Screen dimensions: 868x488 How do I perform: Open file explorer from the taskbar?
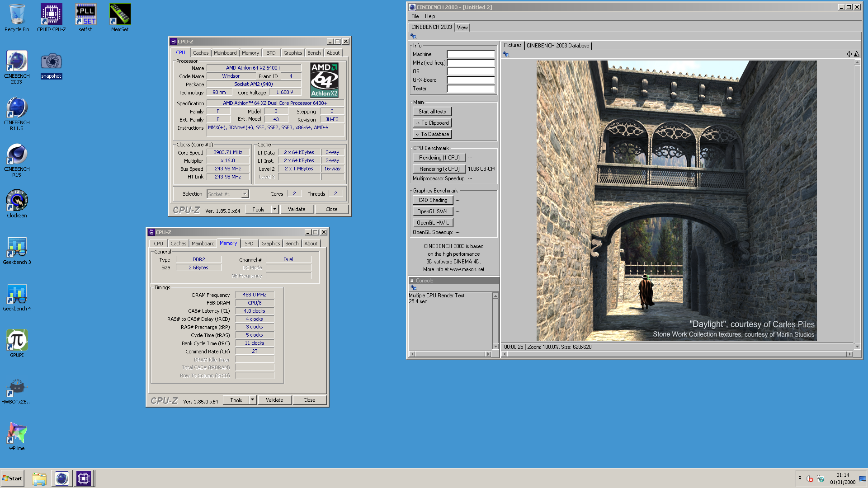[x=39, y=479]
